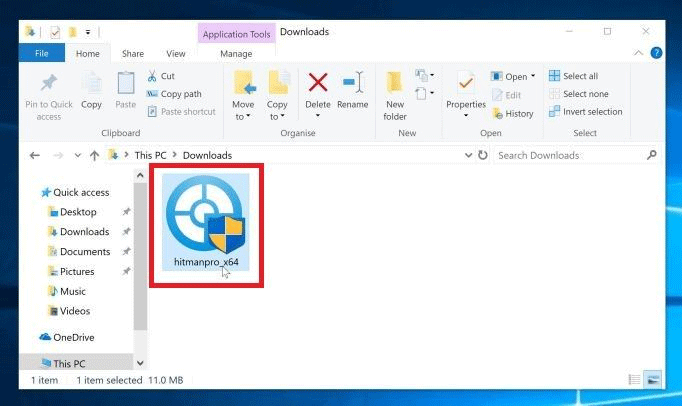Go up one folder level with the up arrow
Viewport: 682px width, 406px height.
point(94,155)
